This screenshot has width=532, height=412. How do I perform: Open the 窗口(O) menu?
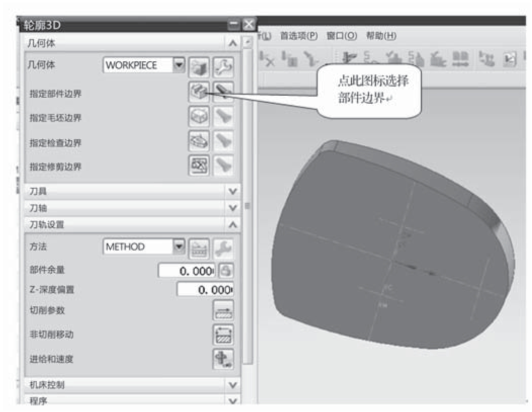point(342,35)
